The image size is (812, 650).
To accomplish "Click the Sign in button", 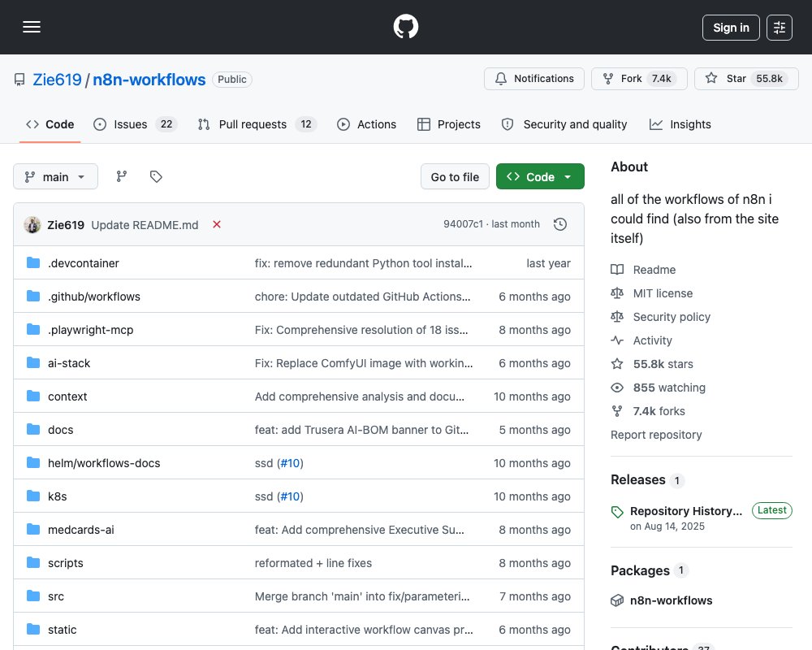I will pos(731,28).
